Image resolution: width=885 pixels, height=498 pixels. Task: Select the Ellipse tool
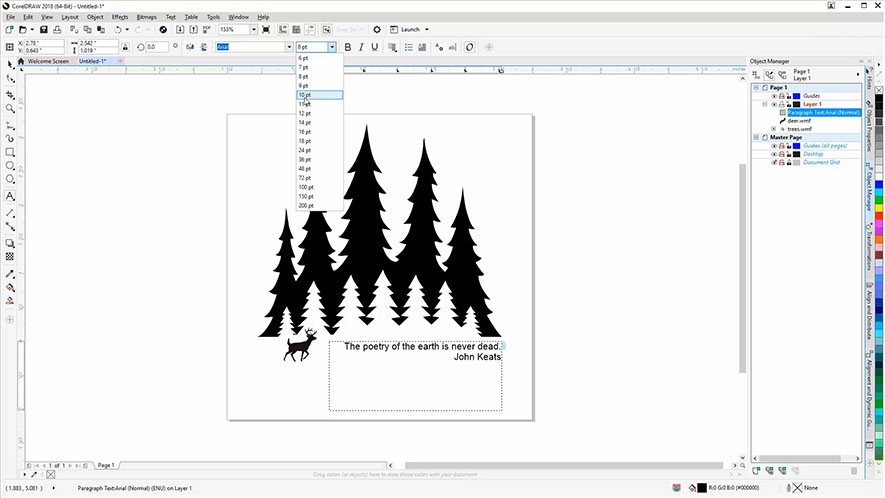click(10, 166)
